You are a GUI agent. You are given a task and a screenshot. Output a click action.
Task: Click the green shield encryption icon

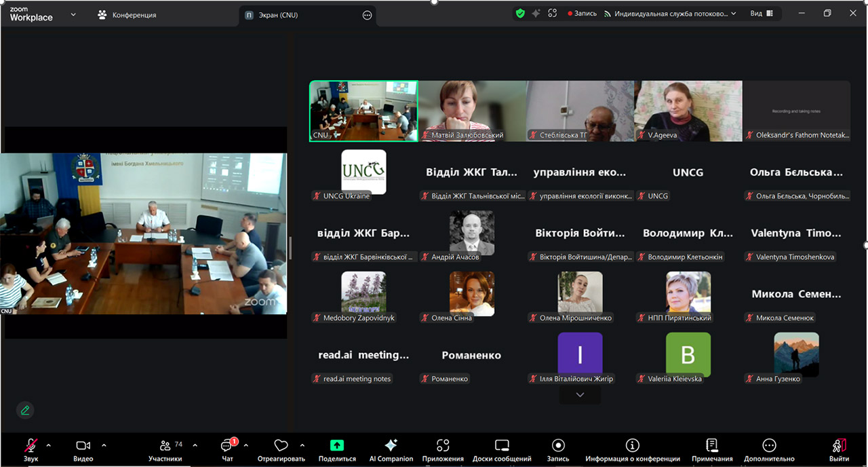[520, 14]
